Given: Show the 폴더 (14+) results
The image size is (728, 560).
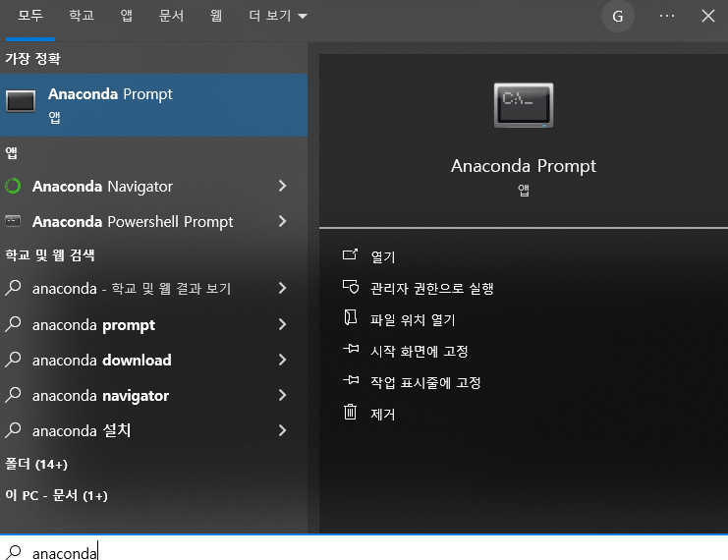Looking at the screenshot, I should (x=36, y=464).
